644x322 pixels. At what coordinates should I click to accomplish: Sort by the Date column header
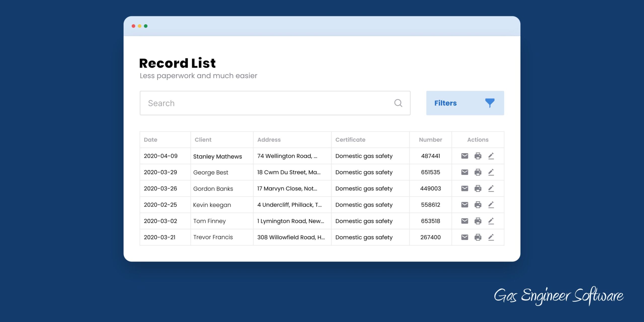150,140
